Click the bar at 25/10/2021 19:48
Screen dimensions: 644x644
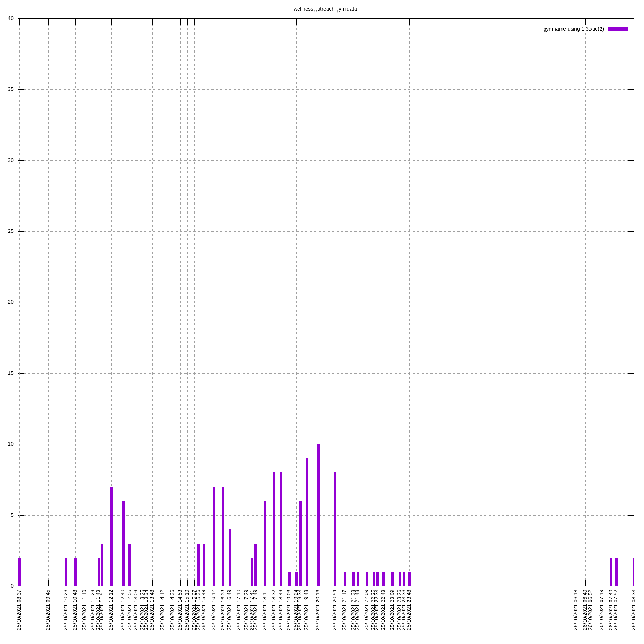pos(307,522)
